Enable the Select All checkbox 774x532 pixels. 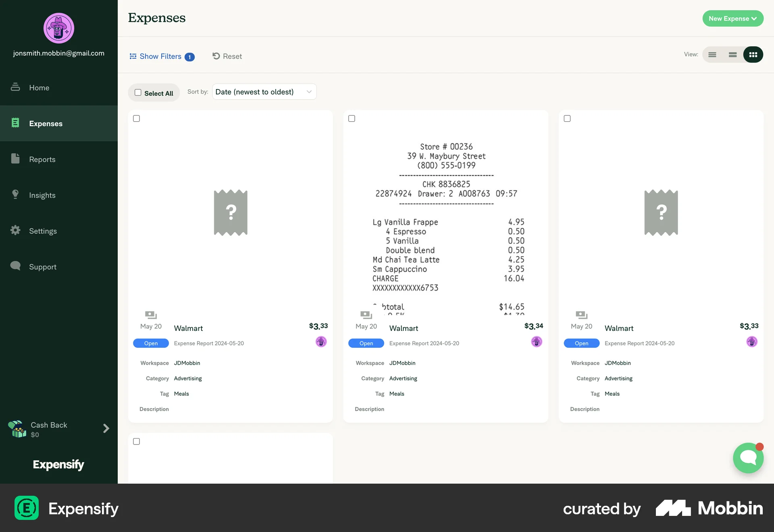[x=138, y=92]
